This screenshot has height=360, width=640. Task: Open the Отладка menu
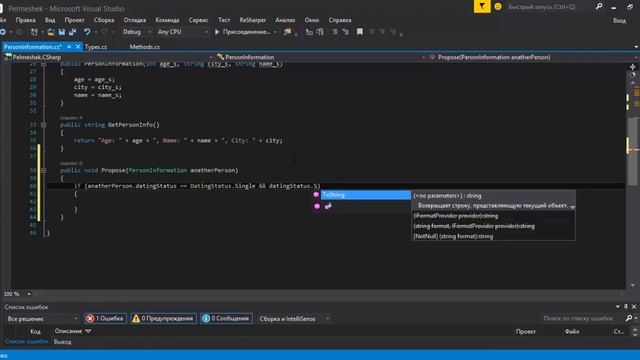tap(135, 20)
